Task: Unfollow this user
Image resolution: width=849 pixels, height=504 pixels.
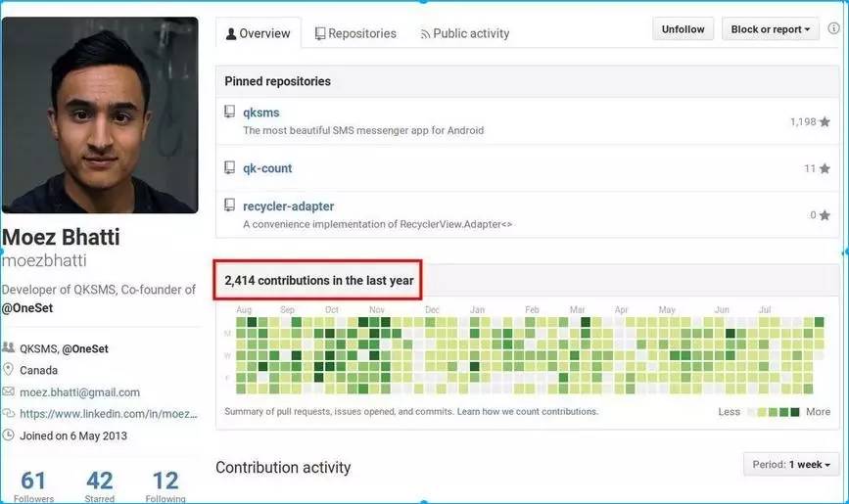Action: (x=683, y=29)
